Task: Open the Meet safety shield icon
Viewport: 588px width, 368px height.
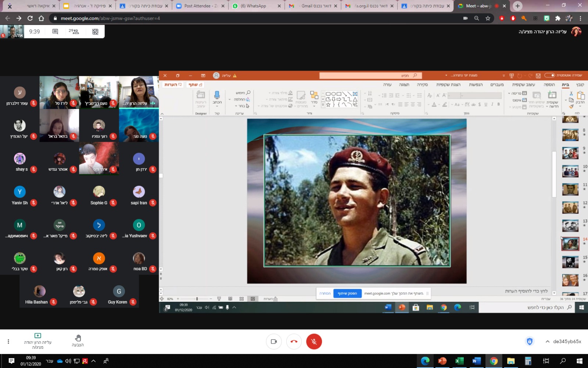Action: [x=530, y=342]
